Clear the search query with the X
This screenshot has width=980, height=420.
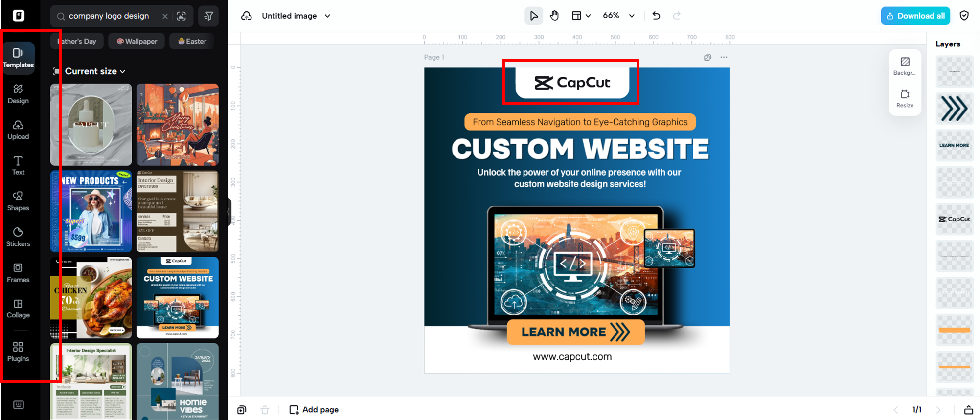point(165,16)
